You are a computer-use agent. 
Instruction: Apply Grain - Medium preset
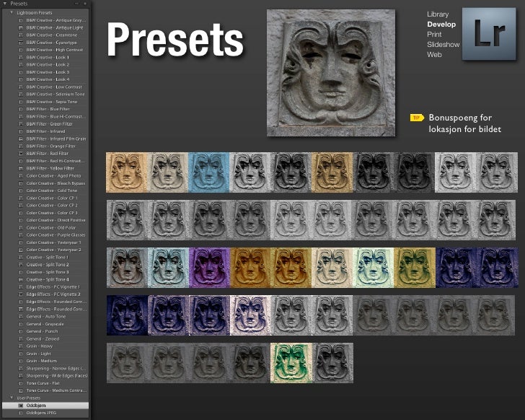click(x=42, y=361)
